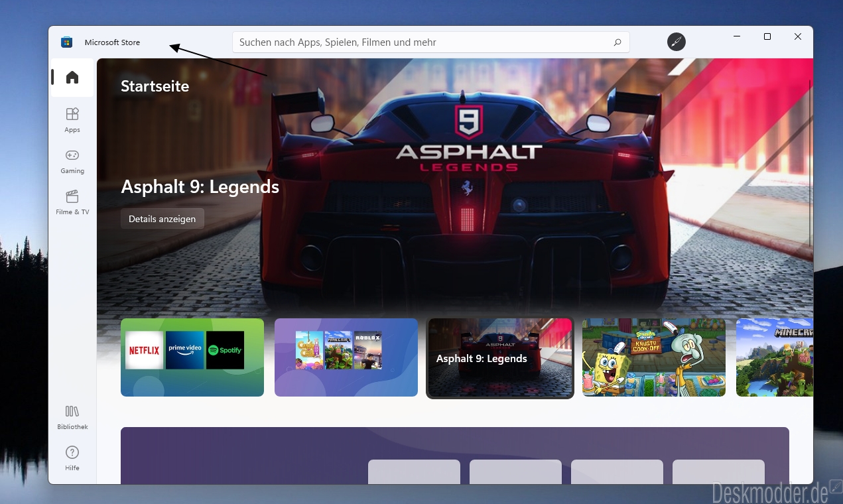Click into the search field 'Suchen nach Apps'
Viewport: 843px width, 504px height.
[431, 42]
